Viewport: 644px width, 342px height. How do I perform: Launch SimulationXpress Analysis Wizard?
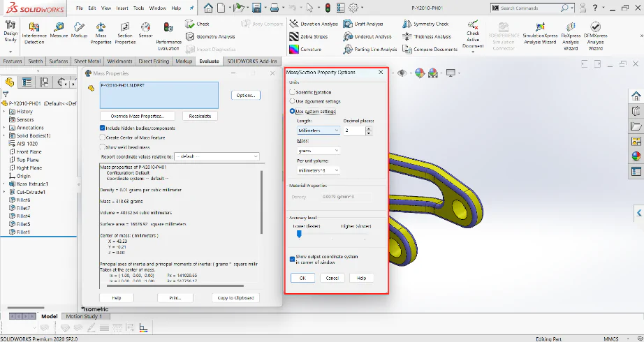[540, 33]
